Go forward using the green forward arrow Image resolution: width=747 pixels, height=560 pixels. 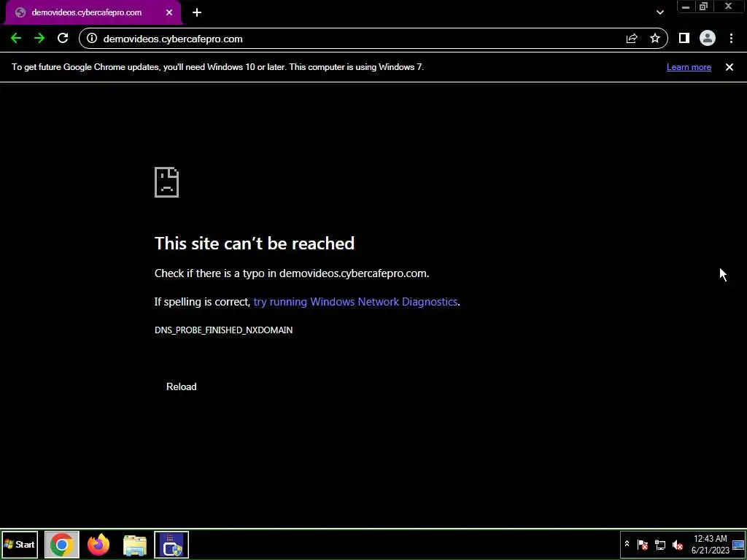click(39, 39)
